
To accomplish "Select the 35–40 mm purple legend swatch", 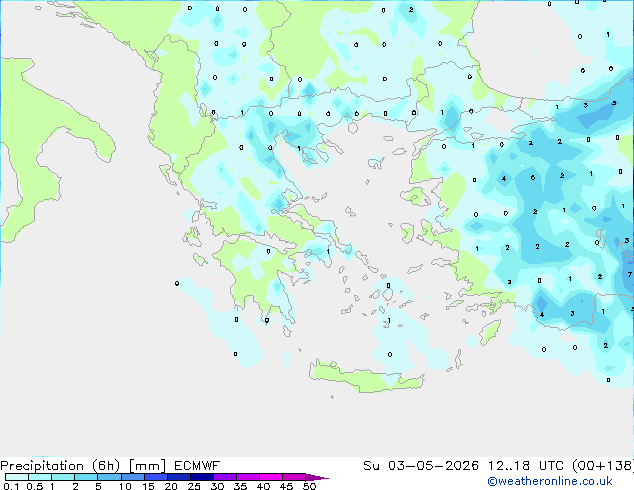I will 248,477.
